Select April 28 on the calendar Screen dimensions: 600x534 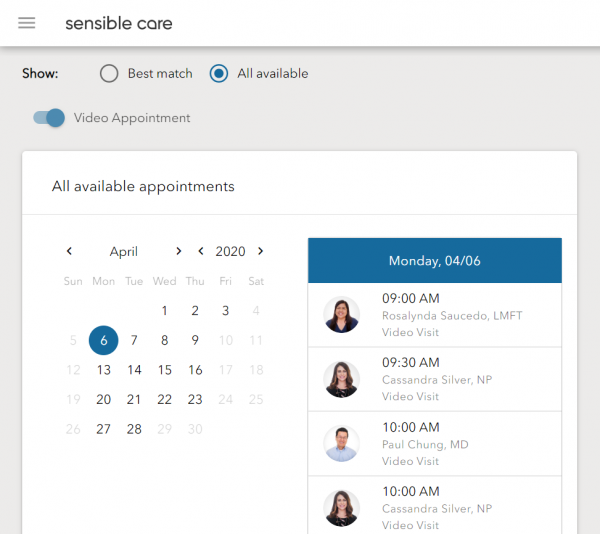tap(134, 429)
